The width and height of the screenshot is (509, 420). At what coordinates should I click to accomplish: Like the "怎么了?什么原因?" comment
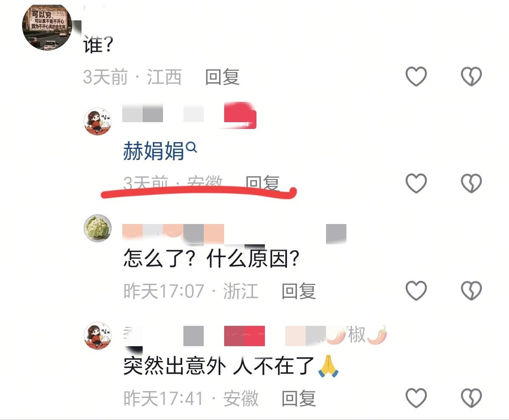pyautogui.click(x=416, y=291)
